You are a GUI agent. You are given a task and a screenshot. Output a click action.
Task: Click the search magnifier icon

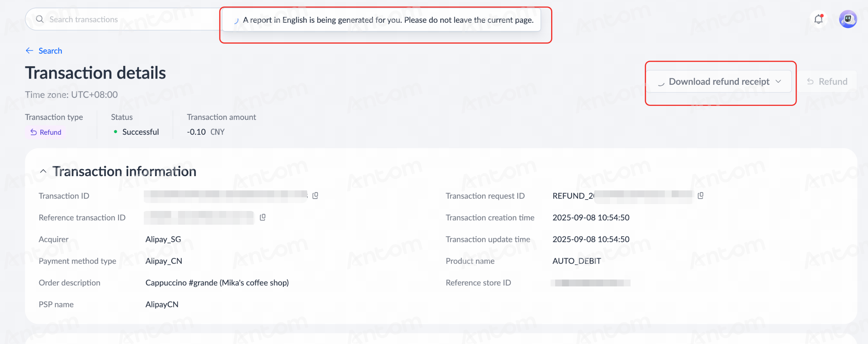40,19
